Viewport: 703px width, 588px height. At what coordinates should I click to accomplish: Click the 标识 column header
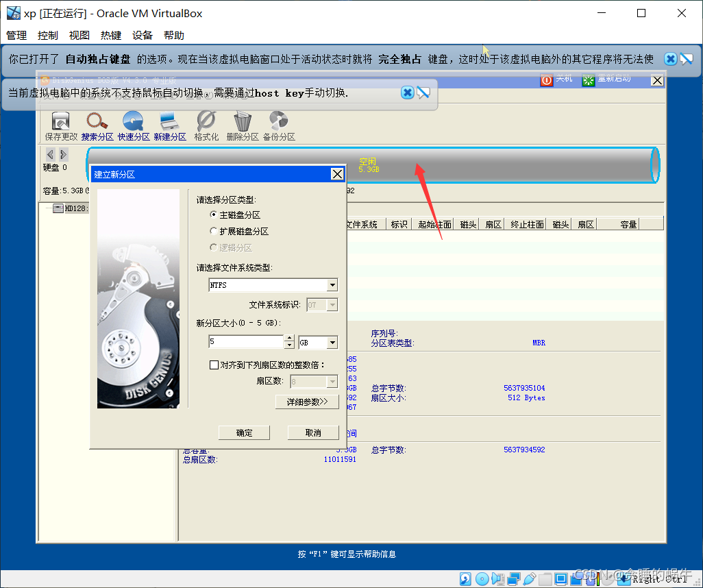point(399,224)
